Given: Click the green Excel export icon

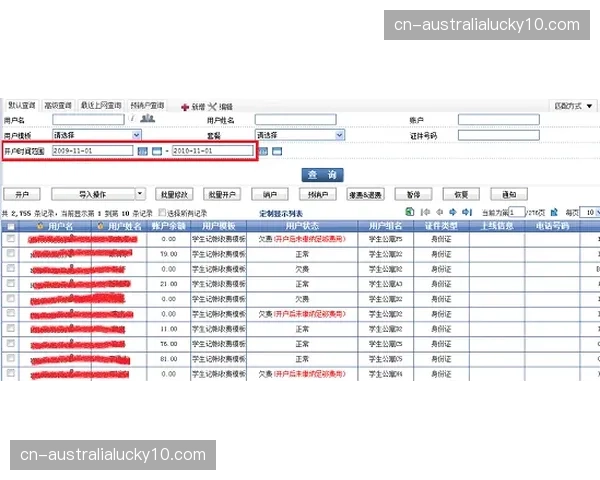Looking at the screenshot, I should [x=409, y=212].
